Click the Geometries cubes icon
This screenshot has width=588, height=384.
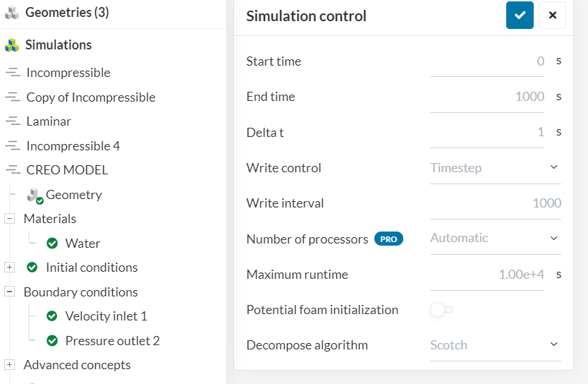(11, 13)
